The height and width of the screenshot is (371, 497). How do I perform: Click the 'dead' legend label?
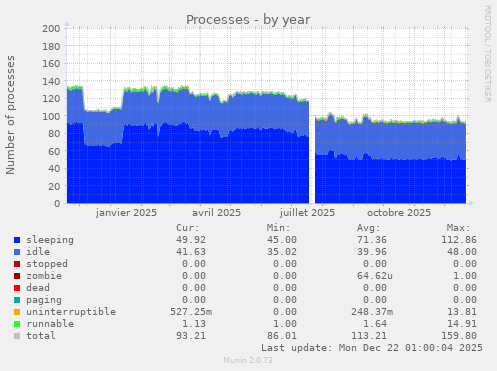(x=38, y=288)
